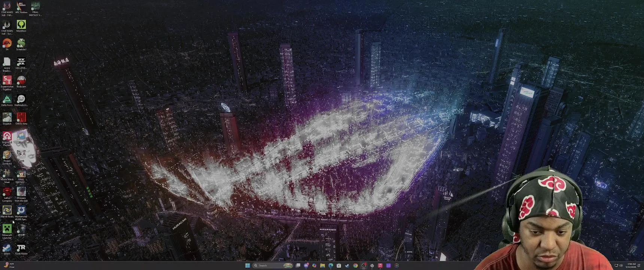Open the Schedule I shortcut
Screen dimensions: 644x270
point(21,45)
